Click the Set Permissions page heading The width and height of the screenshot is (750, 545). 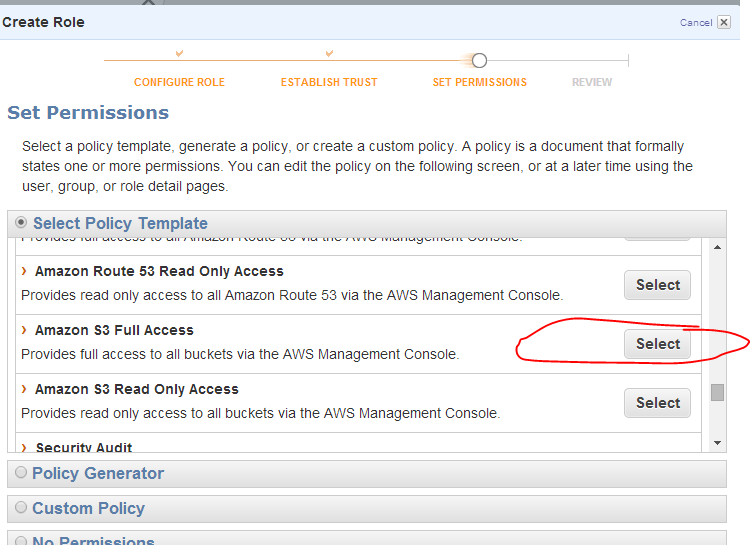coord(88,112)
